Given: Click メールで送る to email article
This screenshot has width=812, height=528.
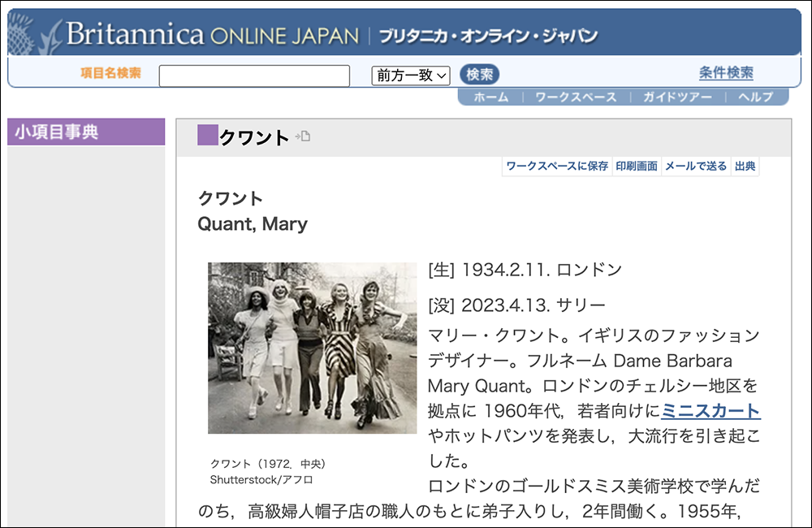Looking at the screenshot, I should [x=696, y=167].
